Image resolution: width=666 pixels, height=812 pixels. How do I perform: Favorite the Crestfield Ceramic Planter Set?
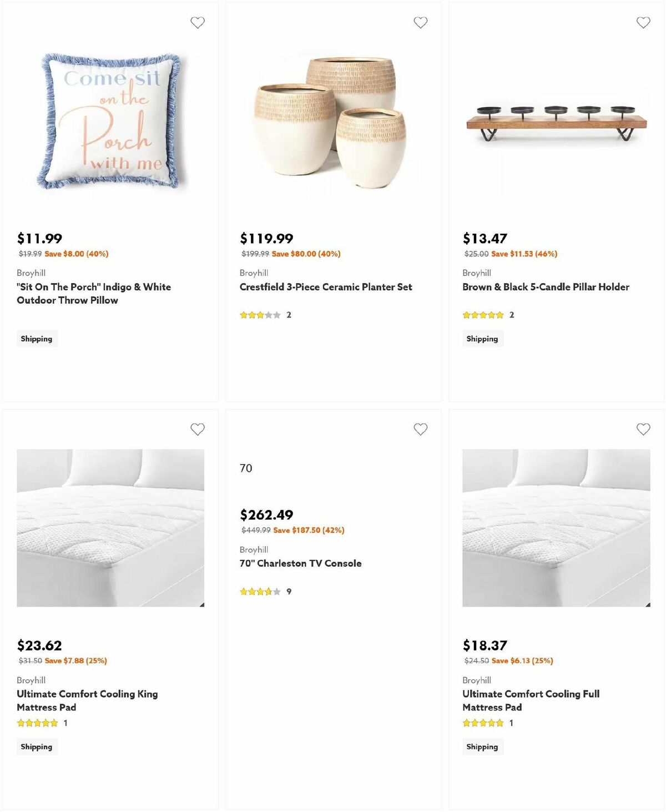click(421, 22)
